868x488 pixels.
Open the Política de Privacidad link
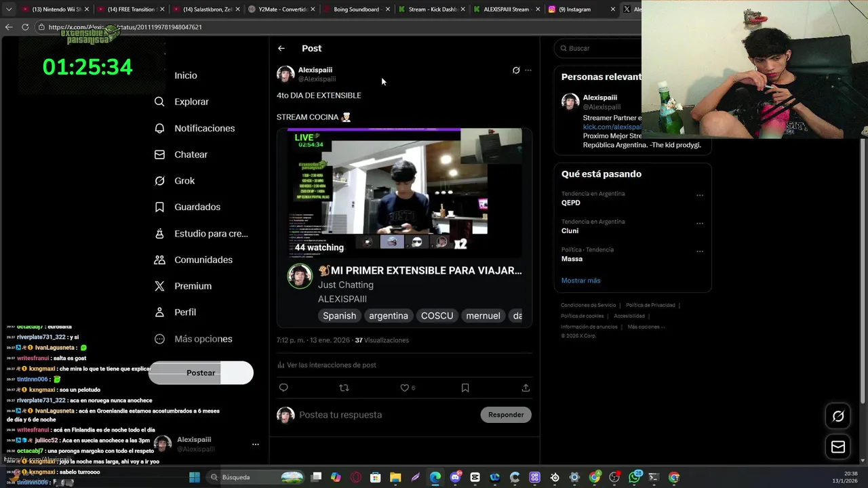point(650,305)
